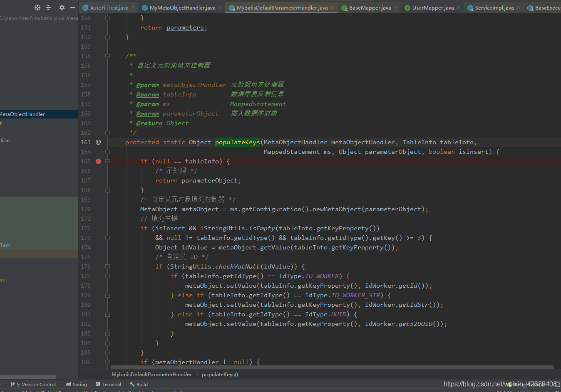Screen dimensions: 561x392
Task: Collapse UUID branch fold at line 181
Action: click(x=107, y=314)
